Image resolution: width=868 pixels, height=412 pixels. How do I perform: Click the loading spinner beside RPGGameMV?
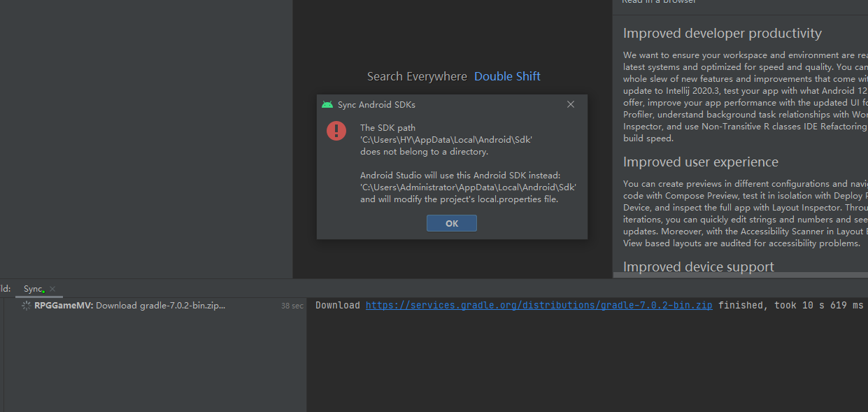point(27,306)
